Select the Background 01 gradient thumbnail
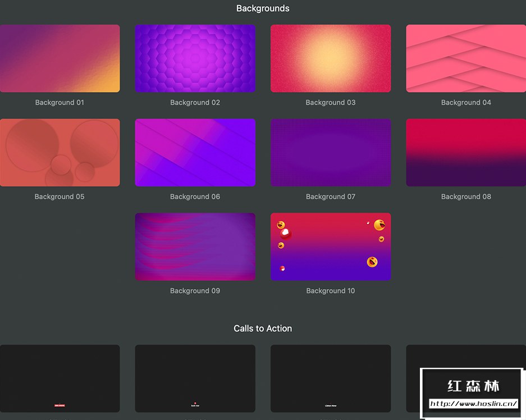 tap(60, 58)
